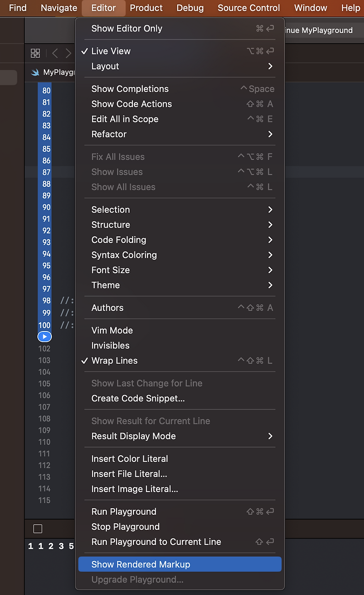Viewport: 364px width, 595px height.
Task: Open the Product menu
Action: point(146,8)
